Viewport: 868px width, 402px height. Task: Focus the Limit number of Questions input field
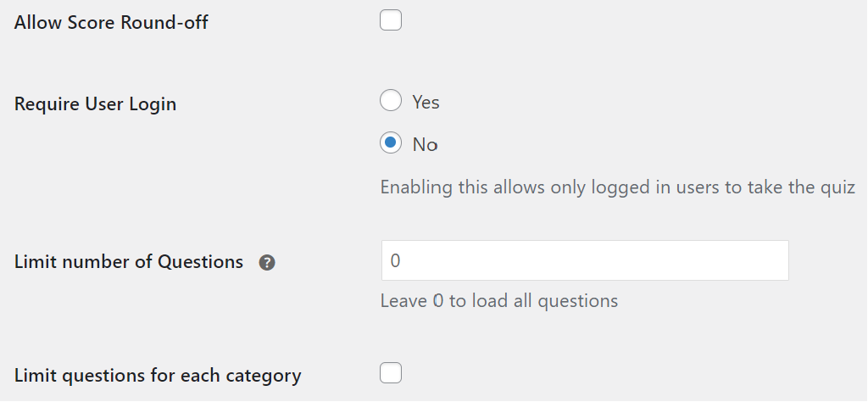(585, 260)
